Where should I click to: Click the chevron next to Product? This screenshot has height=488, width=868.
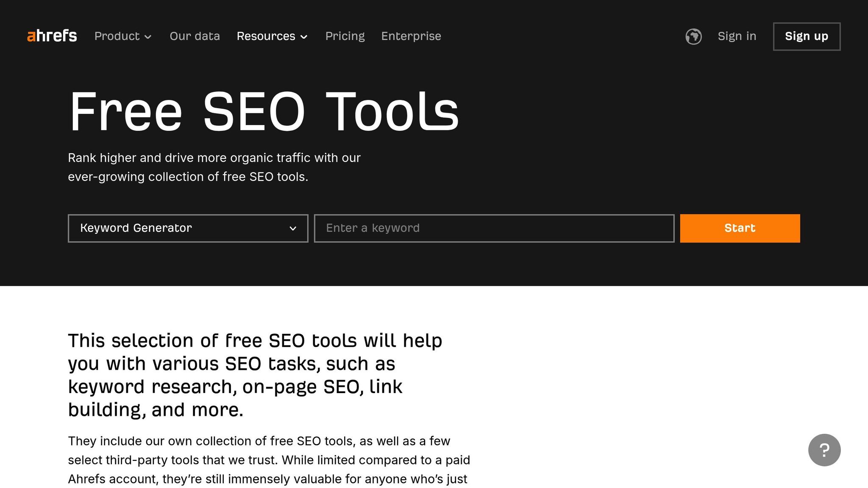tap(148, 37)
